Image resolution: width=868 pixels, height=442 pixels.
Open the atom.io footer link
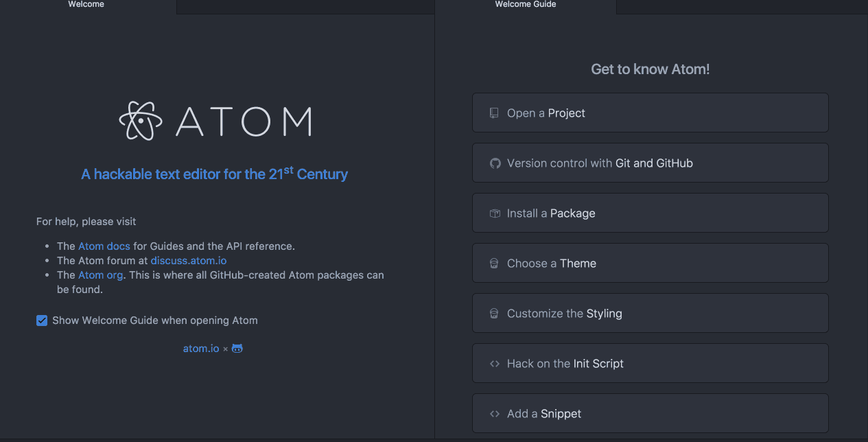point(201,349)
